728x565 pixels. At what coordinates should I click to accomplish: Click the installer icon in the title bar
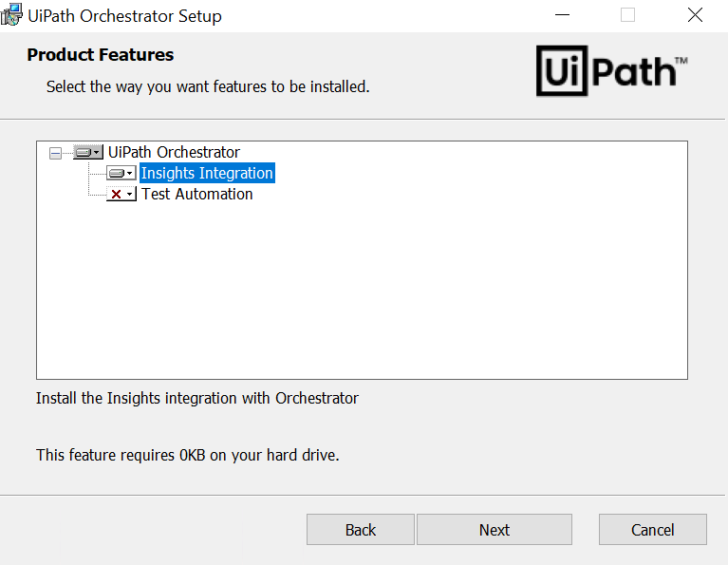pyautogui.click(x=11, y=15)
